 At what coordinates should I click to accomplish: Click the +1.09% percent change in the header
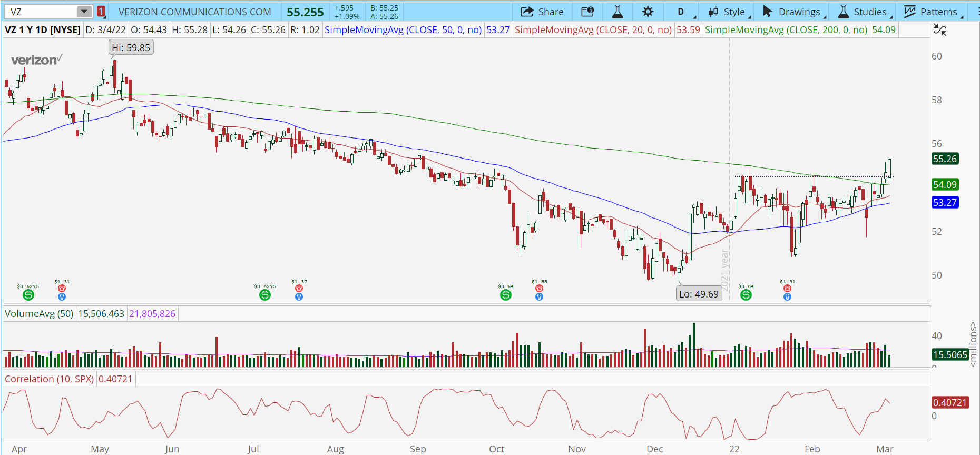click(347, 16)
